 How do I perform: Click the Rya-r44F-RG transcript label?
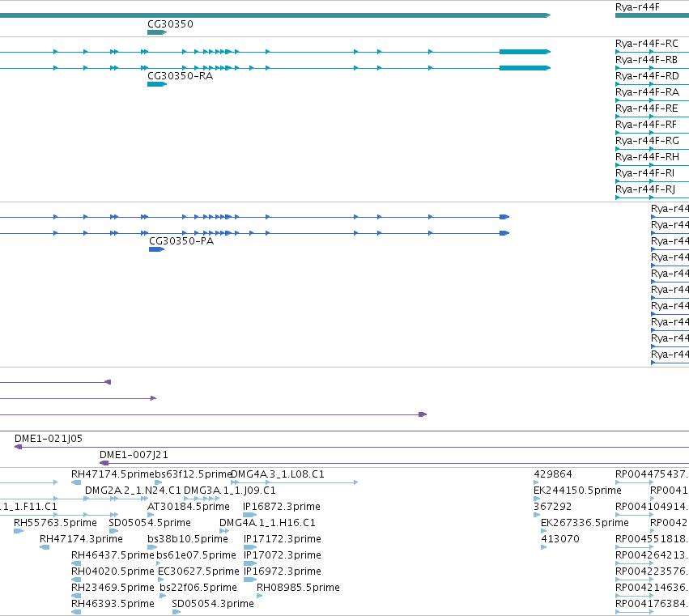[x=647, y=141]
